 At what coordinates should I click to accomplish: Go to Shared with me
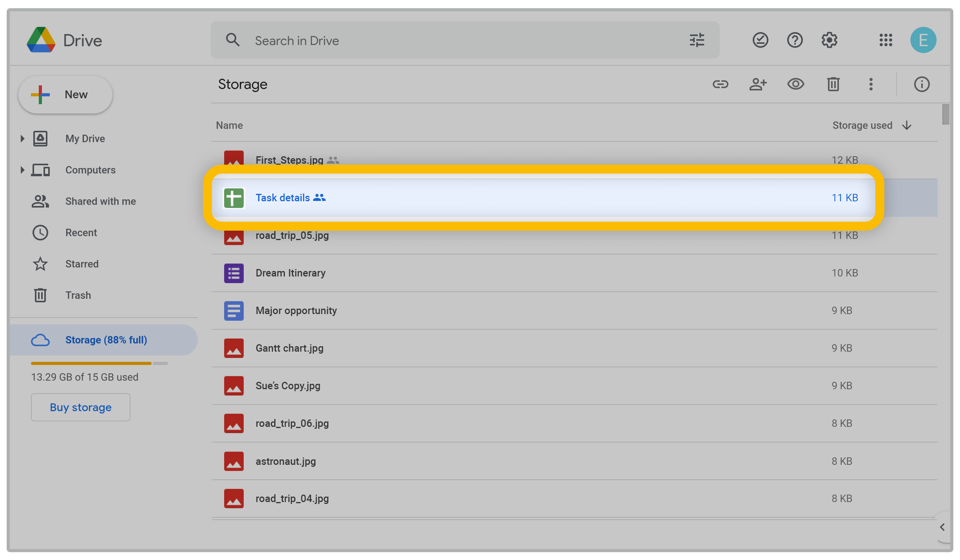coord(100,201)
